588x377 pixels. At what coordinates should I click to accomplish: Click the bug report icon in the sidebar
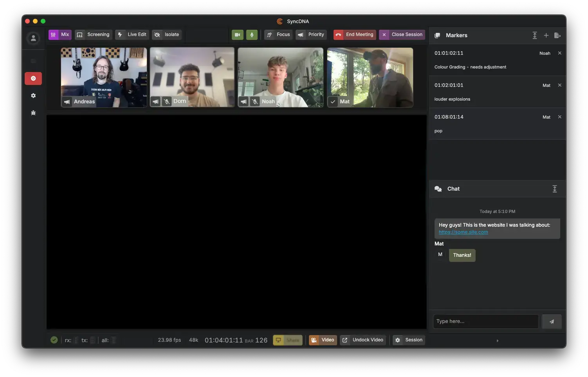pyautogui.click(x=33, y=113)
